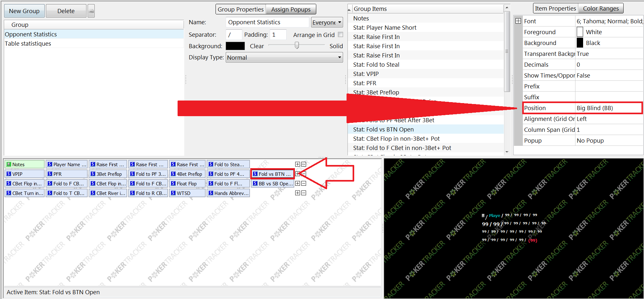Select Stat: Player Name Short in Group Items
Image resolution: width=644 pixels, height=299 pixels.
pos(426,27)
